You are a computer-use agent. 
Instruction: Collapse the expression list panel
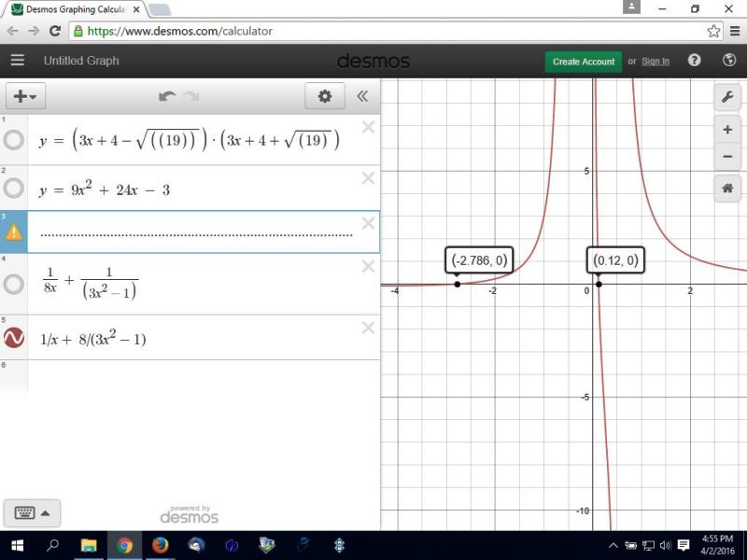[x=362, y=96]
